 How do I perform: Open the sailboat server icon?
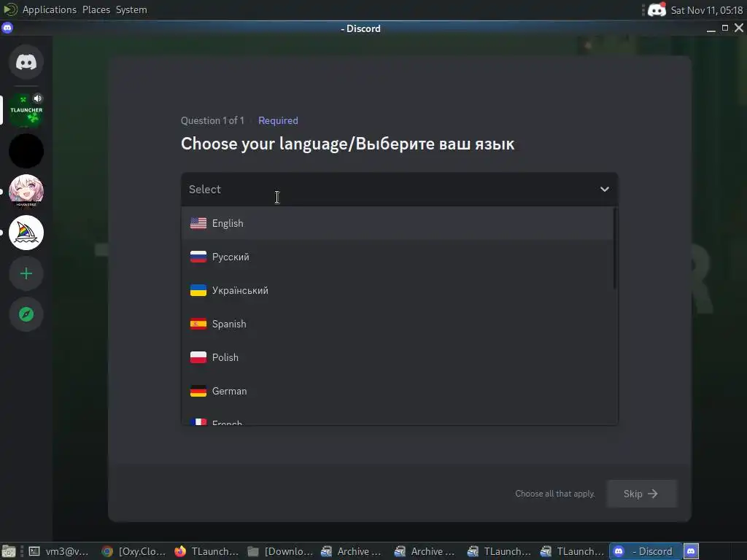click(26, 233)
